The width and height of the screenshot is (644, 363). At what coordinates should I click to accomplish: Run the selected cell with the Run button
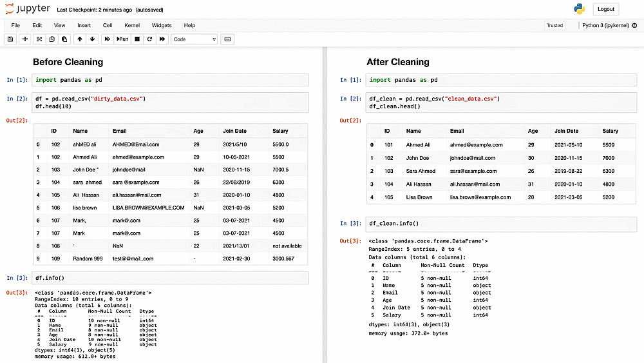[122, 39]
